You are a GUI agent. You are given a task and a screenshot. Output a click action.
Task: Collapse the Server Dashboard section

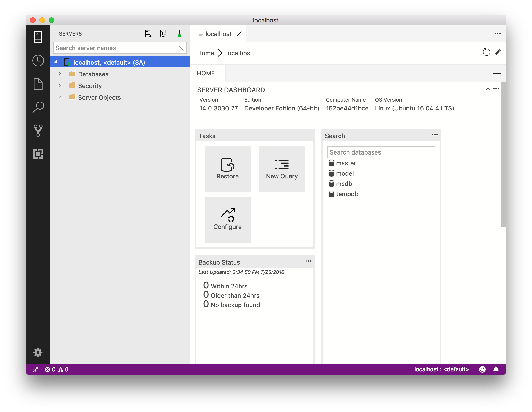coord(488,89)
